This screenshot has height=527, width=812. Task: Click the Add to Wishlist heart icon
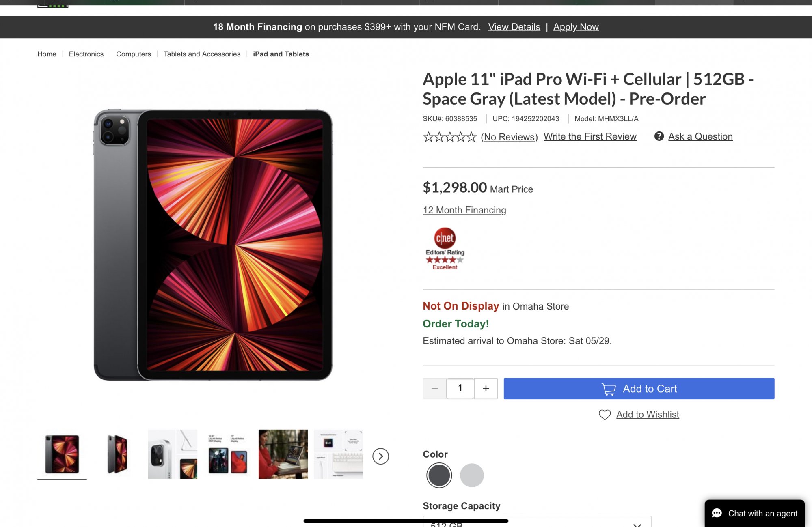pos(605,415)
